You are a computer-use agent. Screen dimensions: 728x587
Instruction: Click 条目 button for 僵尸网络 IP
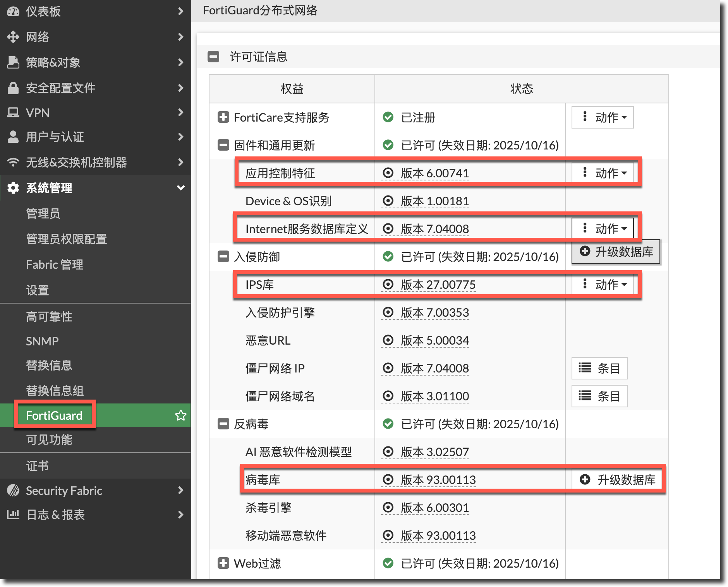point(599,368)
